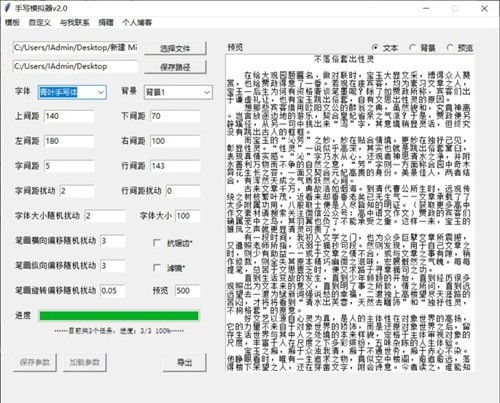The width and height of the screenshot is (500, 403).
Task: Enable the 滤镜 checkbox
Action: click(157, 268)
